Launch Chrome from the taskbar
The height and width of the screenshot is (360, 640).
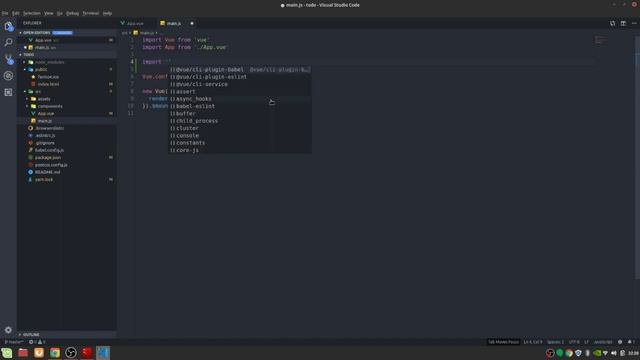(55, 353)
